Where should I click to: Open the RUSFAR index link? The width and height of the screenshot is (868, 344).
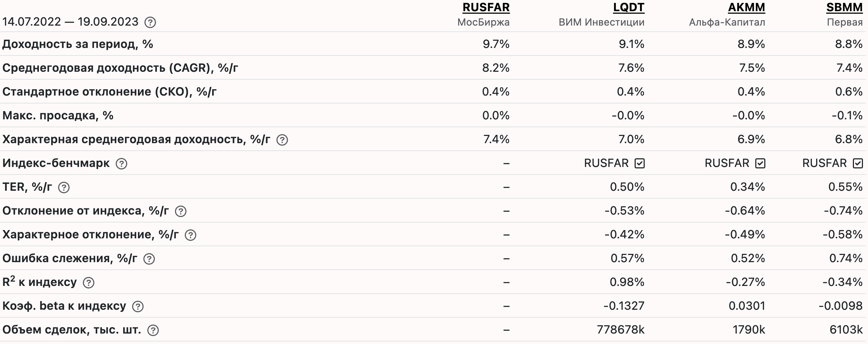pos(486,7)
